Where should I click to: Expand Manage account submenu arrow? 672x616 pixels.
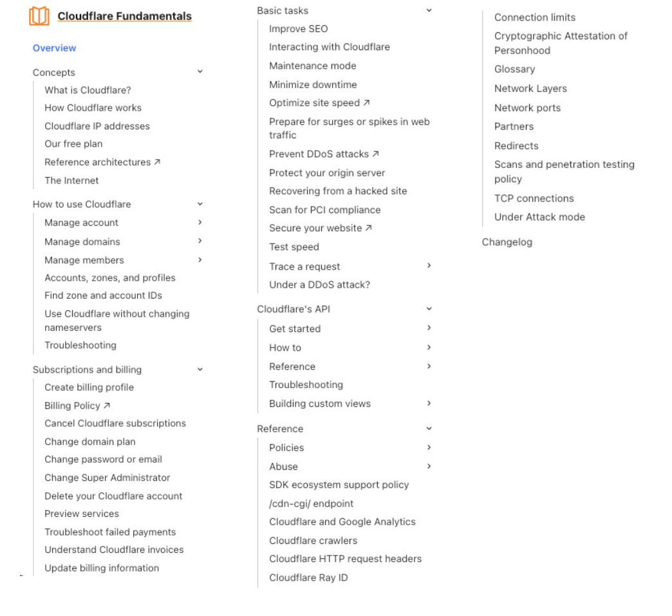[200, 222]
